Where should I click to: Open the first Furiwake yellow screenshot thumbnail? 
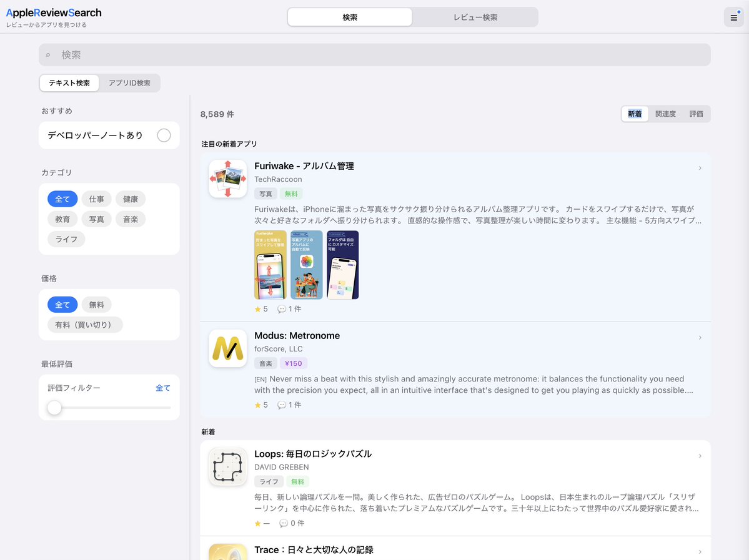point(270,265)
